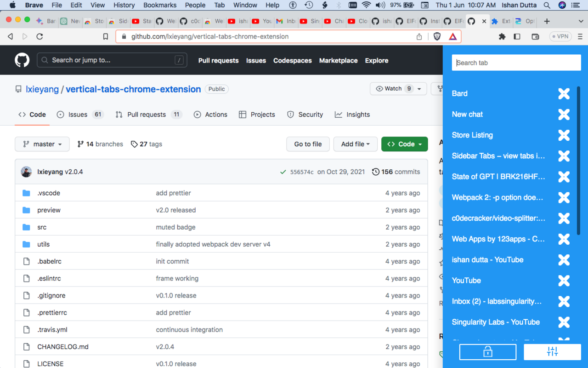
Task: Open the browser extensions puzzle icon
Action: pyautogui.click(x=503, y=36)
